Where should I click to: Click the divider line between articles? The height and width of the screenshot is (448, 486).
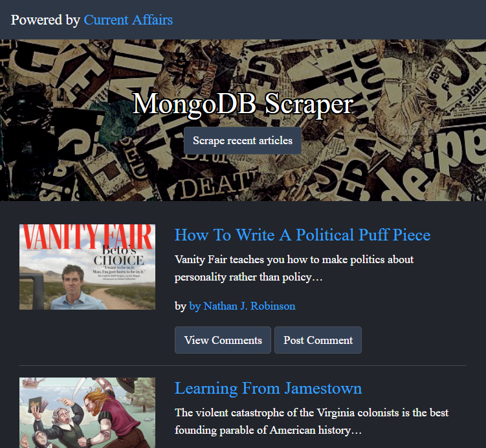(242, 365)
